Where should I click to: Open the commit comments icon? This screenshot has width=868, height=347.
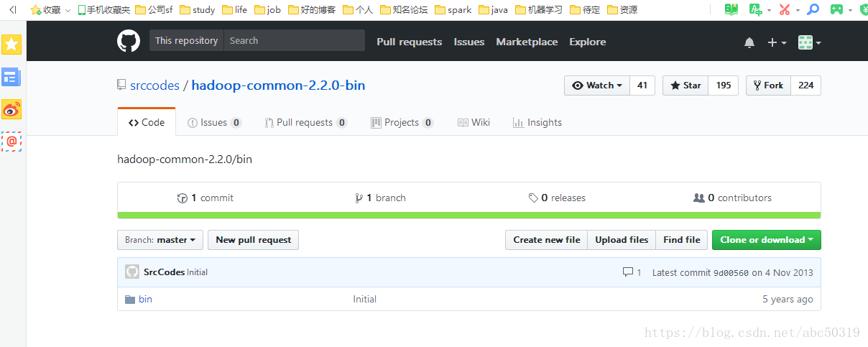(x=632, y=273)
